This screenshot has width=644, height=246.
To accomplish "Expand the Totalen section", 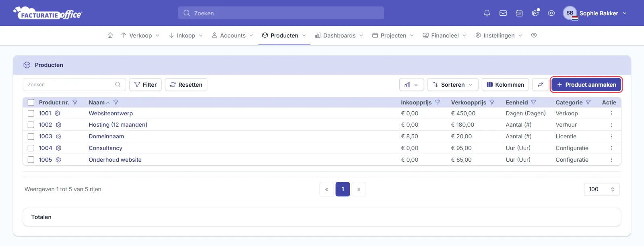I will 322,217.
